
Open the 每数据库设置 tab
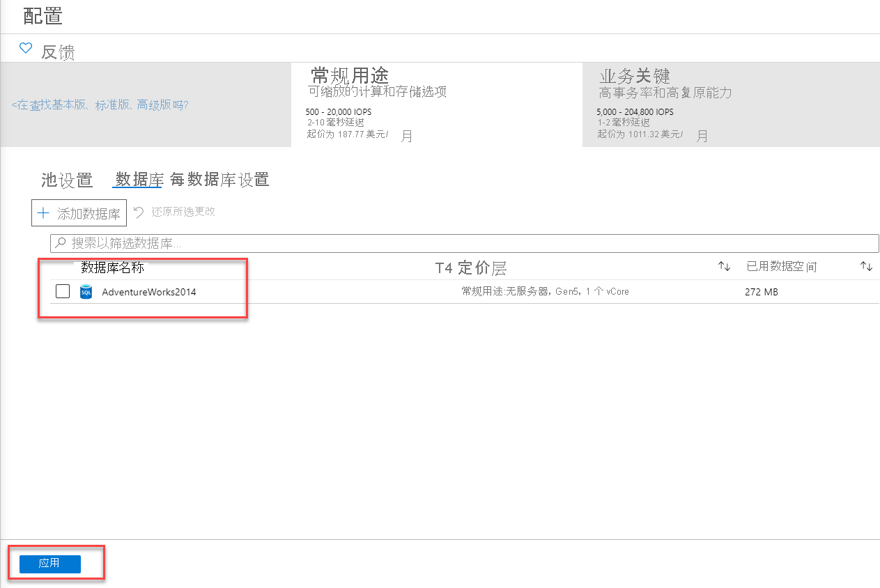pos(219,180)
